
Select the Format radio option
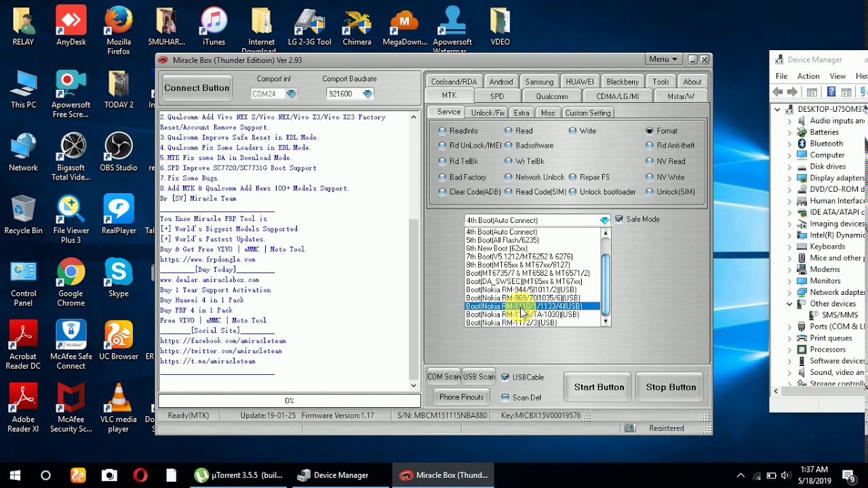point(662,131)
